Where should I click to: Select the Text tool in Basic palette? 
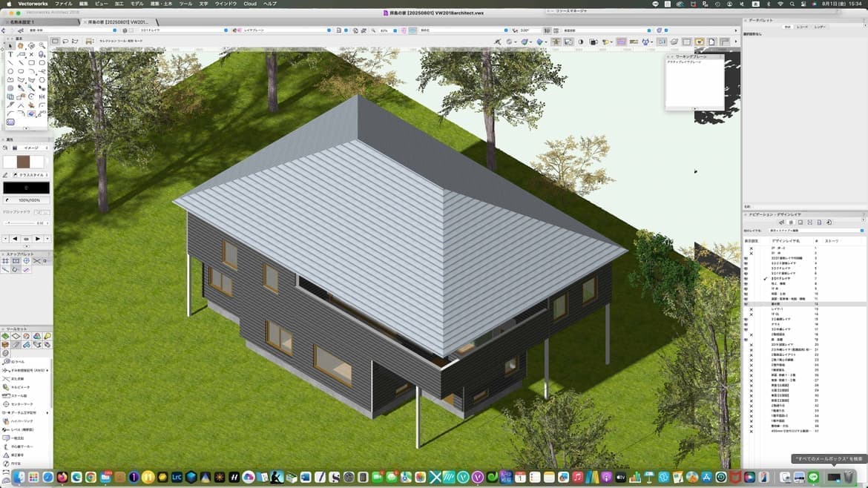(x=10, y=55)
